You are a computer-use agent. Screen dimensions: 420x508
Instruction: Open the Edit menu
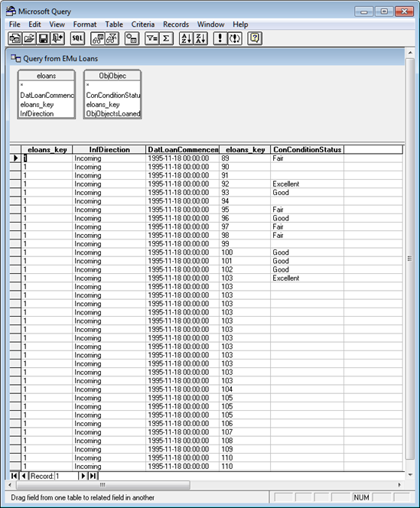(34, 24)
